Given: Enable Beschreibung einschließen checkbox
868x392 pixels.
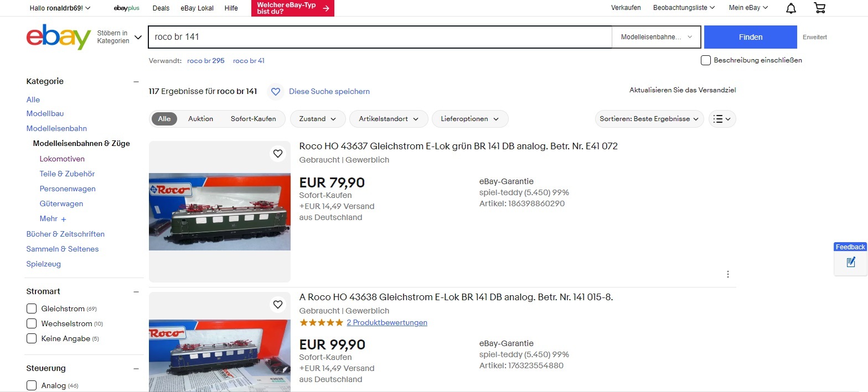Looking at the screenshot, I should click(x=706, y=60).
